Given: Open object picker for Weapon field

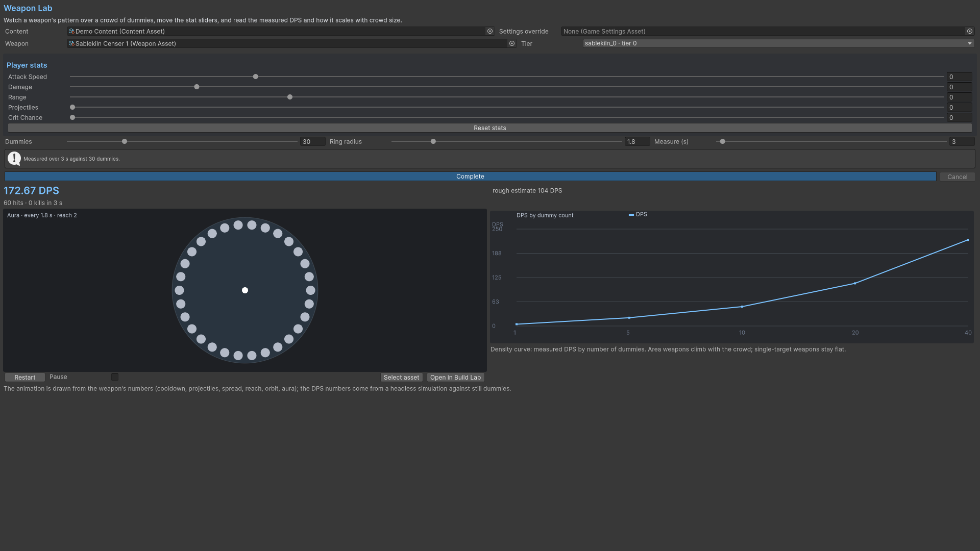Looking at the screenshot, I should click(512, 43).
